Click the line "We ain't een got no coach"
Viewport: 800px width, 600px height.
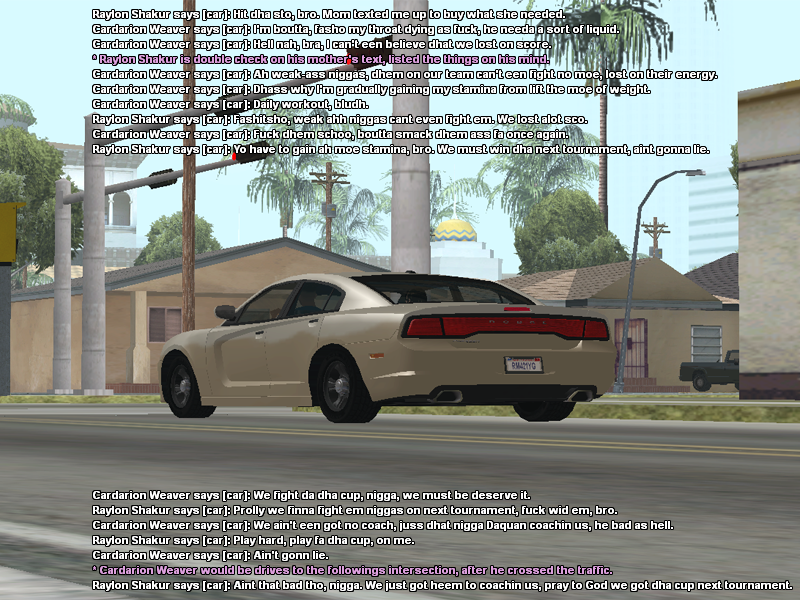click(383, 525)
